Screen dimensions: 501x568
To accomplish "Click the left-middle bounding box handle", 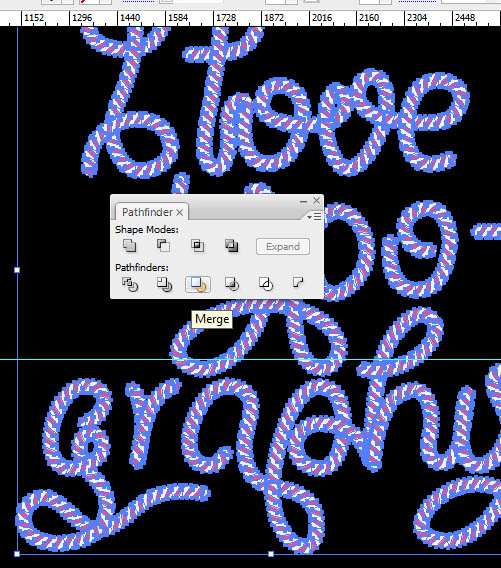I will 17,270.
